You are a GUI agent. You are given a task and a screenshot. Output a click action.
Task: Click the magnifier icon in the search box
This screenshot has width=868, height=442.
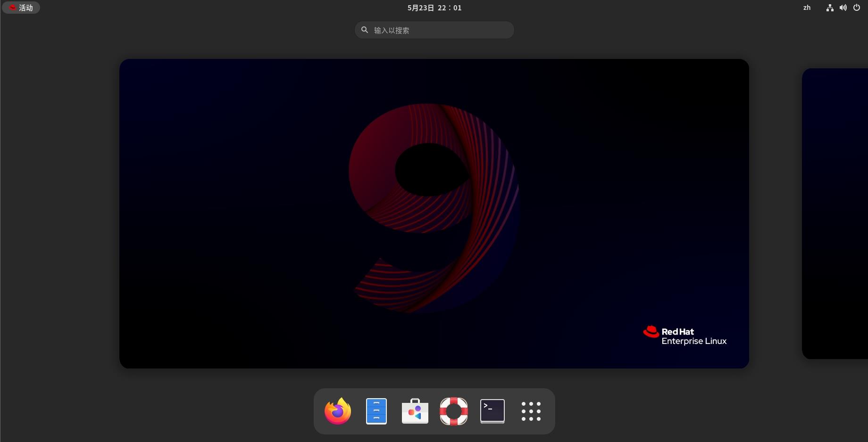click(x=365, y=30)
